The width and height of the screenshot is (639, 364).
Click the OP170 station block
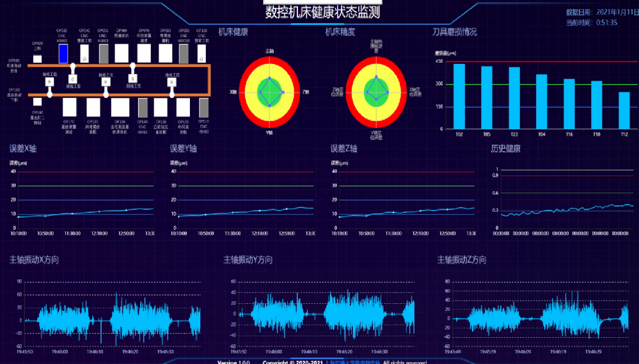pos(70,107)
